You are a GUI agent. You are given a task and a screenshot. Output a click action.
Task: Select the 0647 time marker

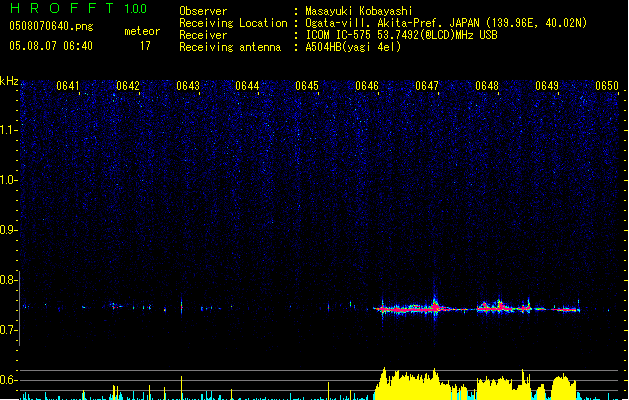point(427,86)
